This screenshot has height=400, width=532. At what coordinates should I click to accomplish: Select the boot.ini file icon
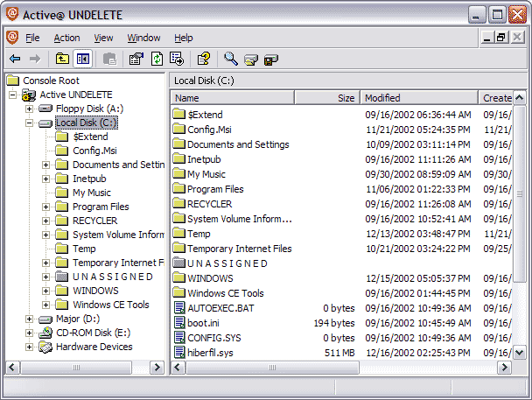coord(179,323)
